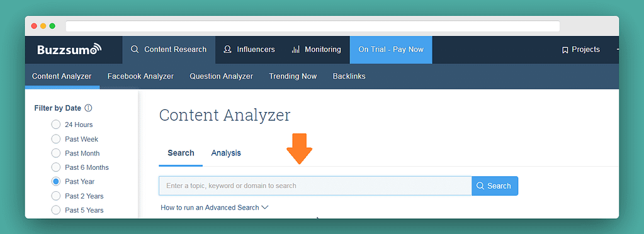
Task: Click the Filter by Date info icon
Action: tap(88, 108)
